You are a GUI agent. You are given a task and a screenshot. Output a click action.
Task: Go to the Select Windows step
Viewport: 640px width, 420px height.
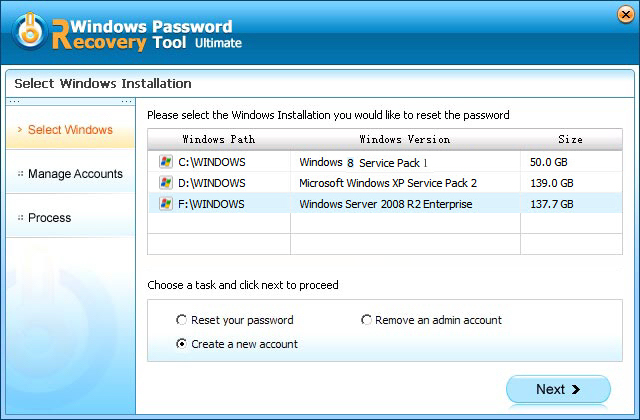coord(70,130)
